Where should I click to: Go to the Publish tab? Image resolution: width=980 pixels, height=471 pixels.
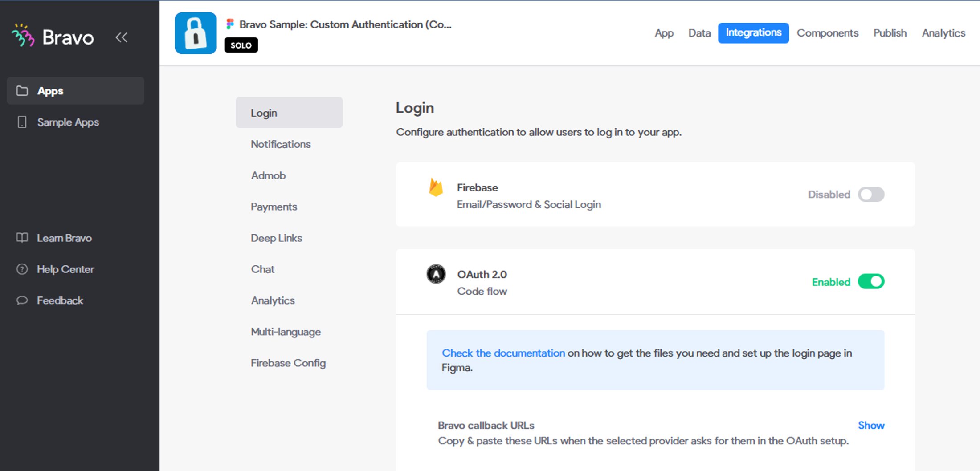point(890,33)
